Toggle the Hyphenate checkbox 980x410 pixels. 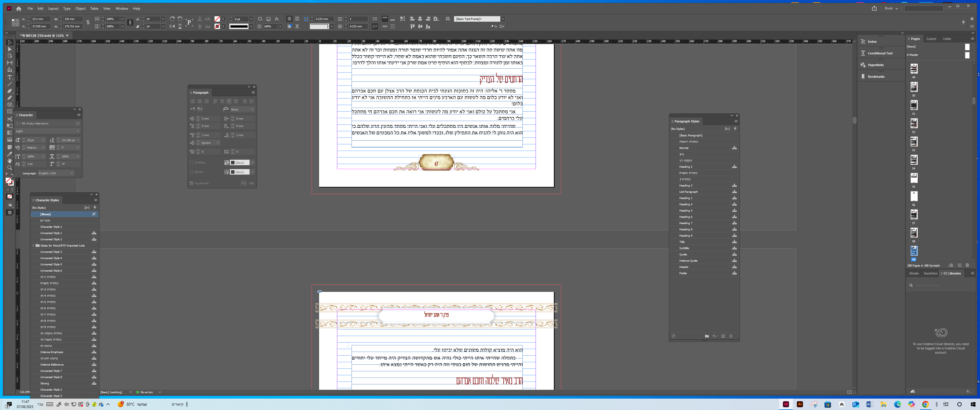click(x=191, y=183)
